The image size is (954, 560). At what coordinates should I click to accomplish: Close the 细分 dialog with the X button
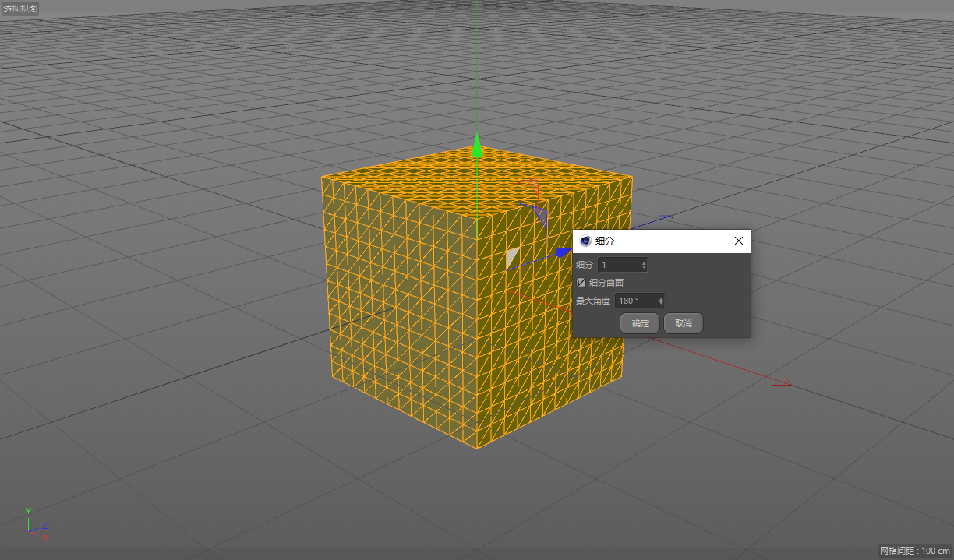pos(739,241)
